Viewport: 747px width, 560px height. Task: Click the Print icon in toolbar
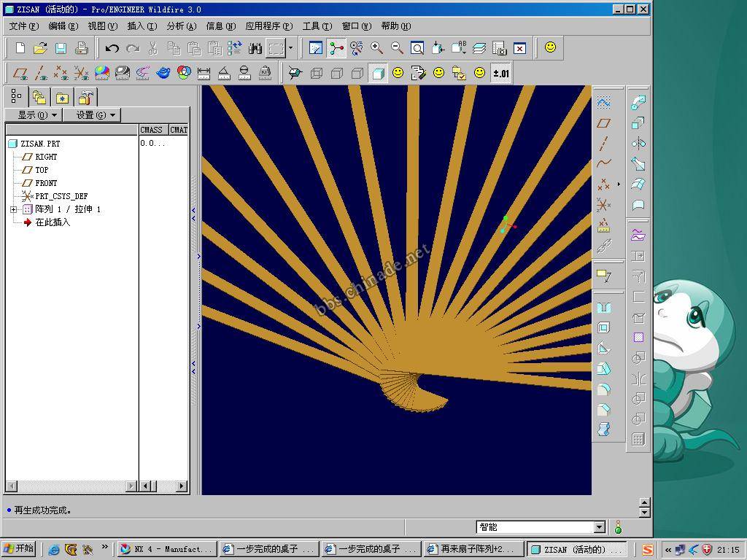point(81,48)
